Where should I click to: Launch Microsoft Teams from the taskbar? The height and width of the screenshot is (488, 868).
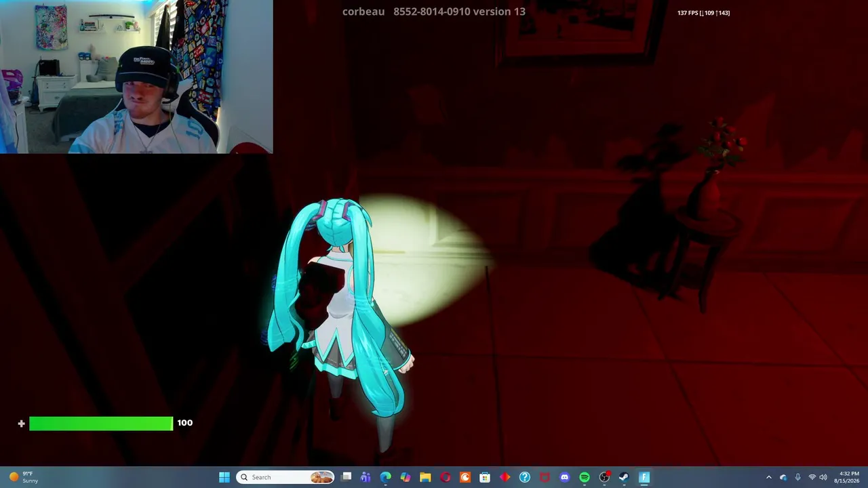point(366,477)
